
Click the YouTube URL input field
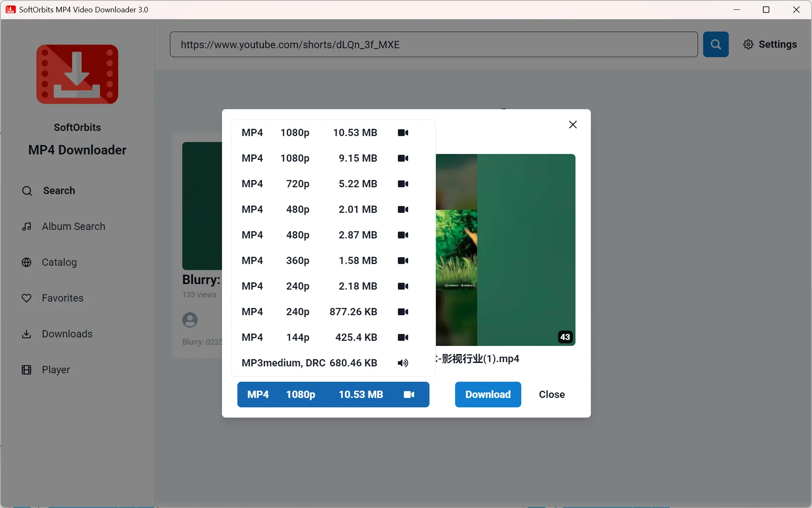(434, 44)
